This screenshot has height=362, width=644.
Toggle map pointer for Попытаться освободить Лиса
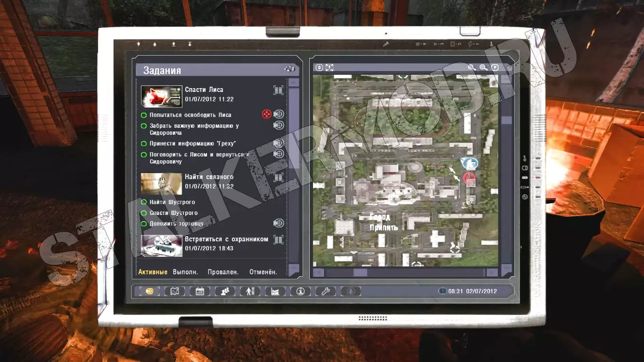[x=279, y=114]
